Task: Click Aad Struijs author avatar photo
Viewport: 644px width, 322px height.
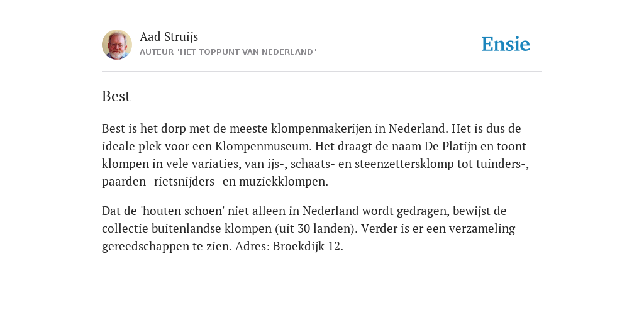Action: point(117,45)
